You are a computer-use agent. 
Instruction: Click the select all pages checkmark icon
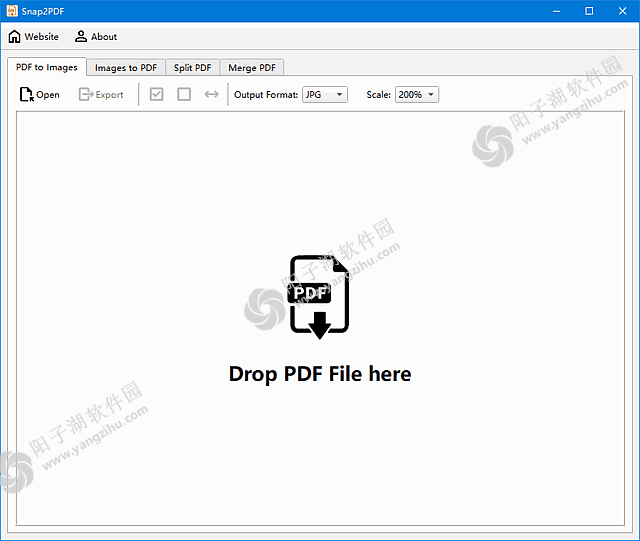156,94
